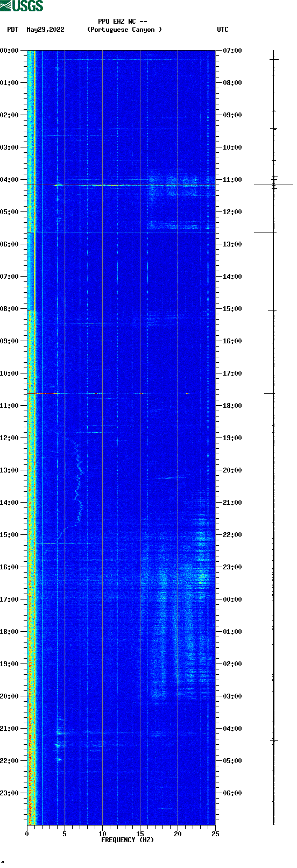Image resolution: width=297 pixels, height=868 pixels.
Task: Click the (Portuguese Canyon) subtitle
Action: click(124, 30)
